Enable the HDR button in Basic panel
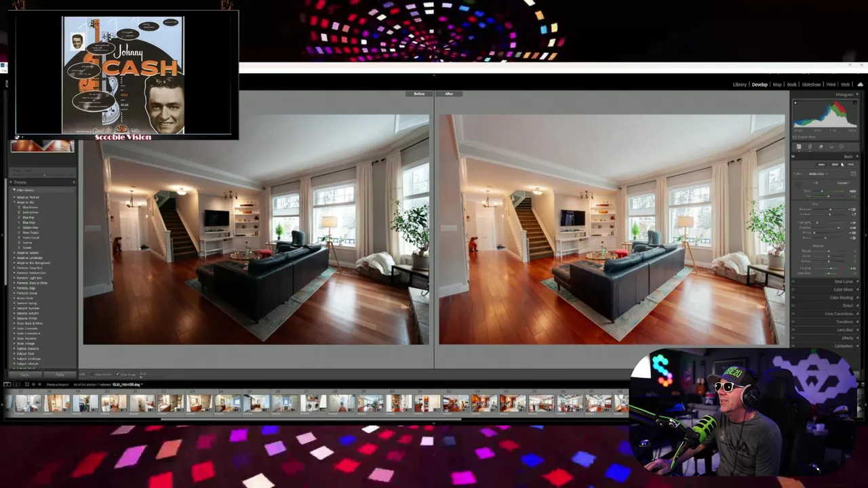 pyautogui.click(x=850, y=165)
